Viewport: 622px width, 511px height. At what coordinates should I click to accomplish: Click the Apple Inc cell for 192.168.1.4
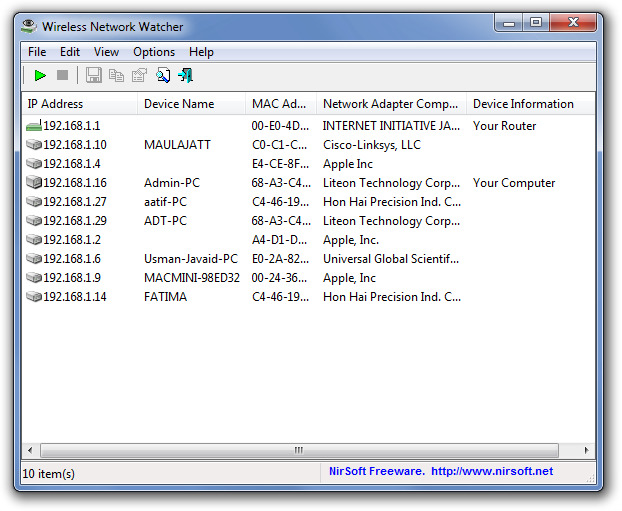(x=348, y=163)
